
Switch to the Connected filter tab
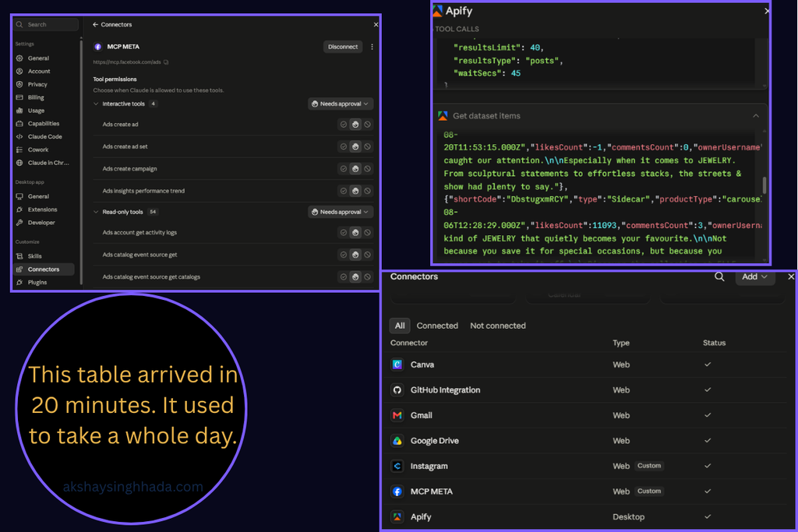437,326
